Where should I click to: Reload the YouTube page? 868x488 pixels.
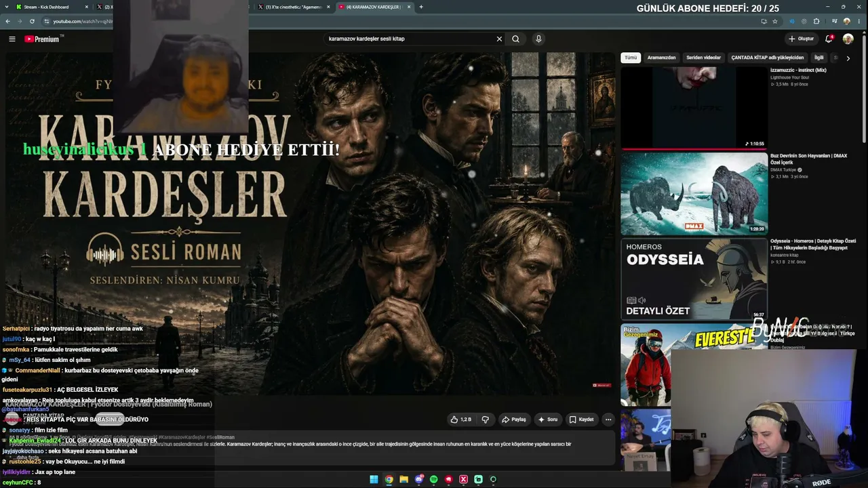coord(32,22)
